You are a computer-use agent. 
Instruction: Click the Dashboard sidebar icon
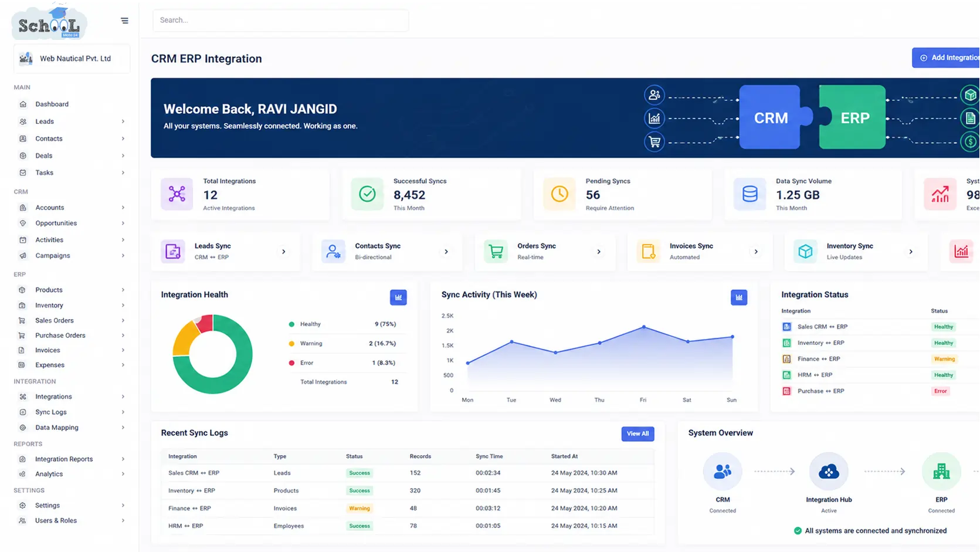23,104
